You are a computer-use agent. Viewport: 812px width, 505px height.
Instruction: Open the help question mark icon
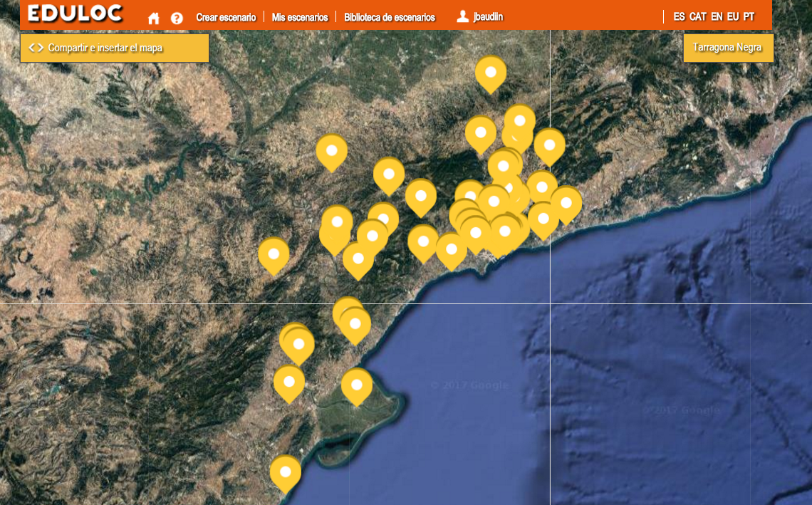(x=177, y=18)
